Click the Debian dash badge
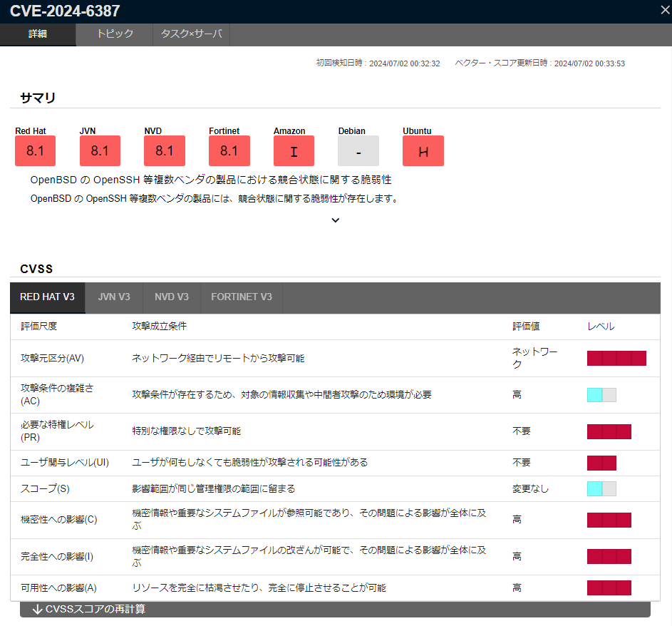The height and width of the screenshot is (626, 672). [358, 150]
